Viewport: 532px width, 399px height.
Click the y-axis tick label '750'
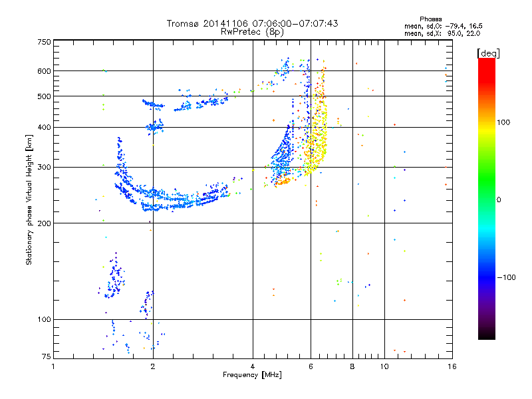click(x=44, y=42)
